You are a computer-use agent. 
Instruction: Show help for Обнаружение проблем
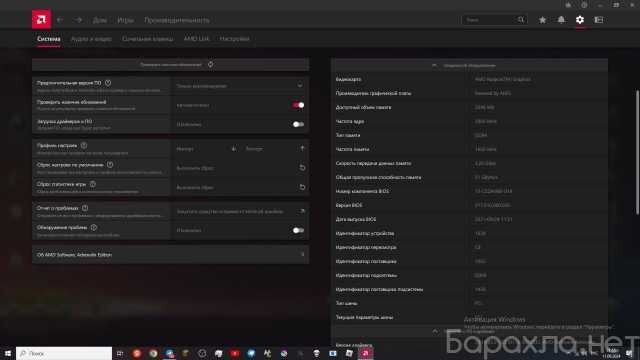94,227
